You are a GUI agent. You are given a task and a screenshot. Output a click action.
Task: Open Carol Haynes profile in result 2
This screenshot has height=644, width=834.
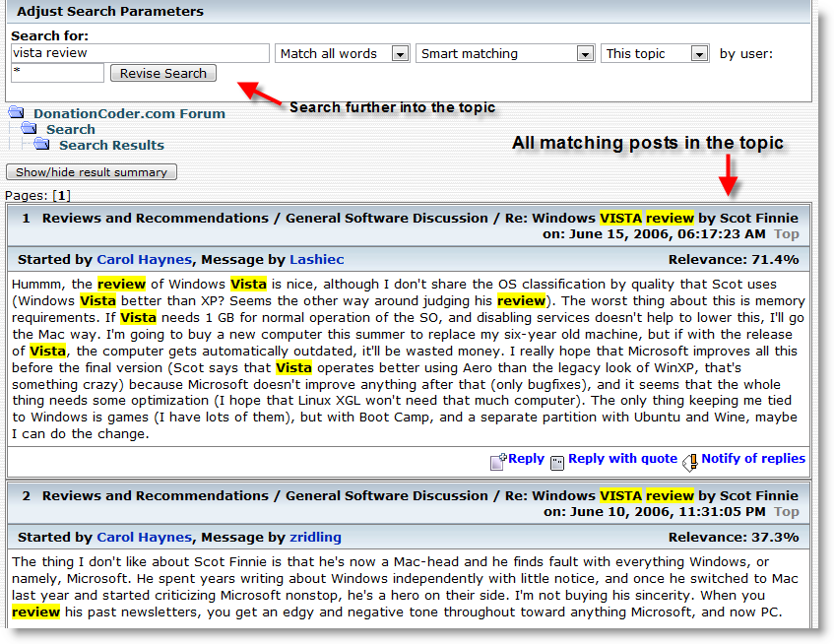click(144, 537)
